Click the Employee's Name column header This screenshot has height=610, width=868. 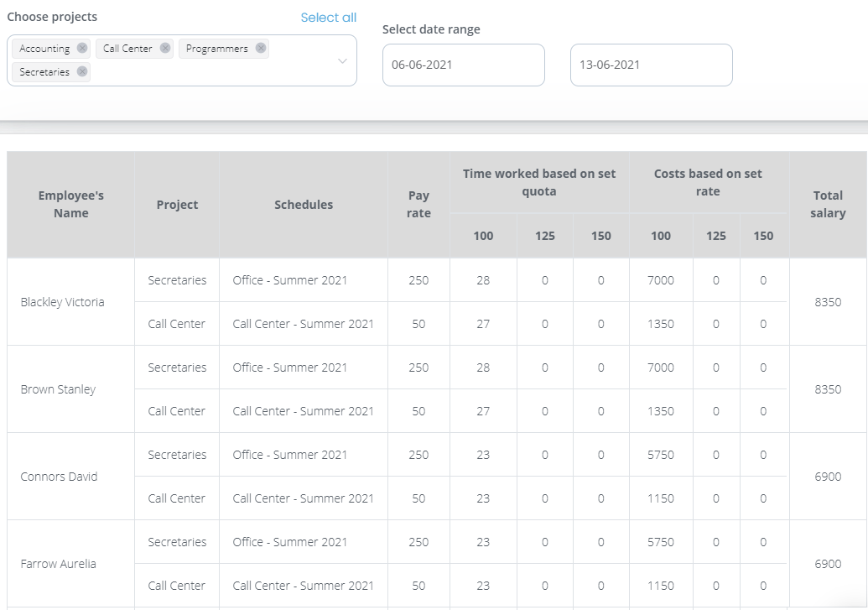tap(70, 205)
